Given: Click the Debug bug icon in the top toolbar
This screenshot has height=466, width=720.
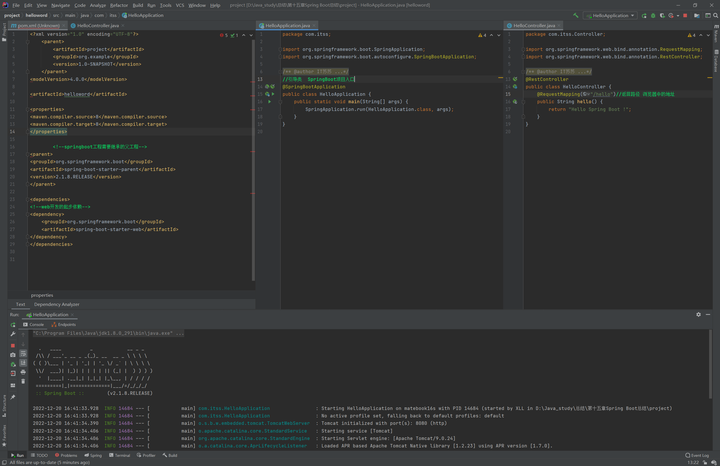Looking at the screenshot, I should 652,16.
